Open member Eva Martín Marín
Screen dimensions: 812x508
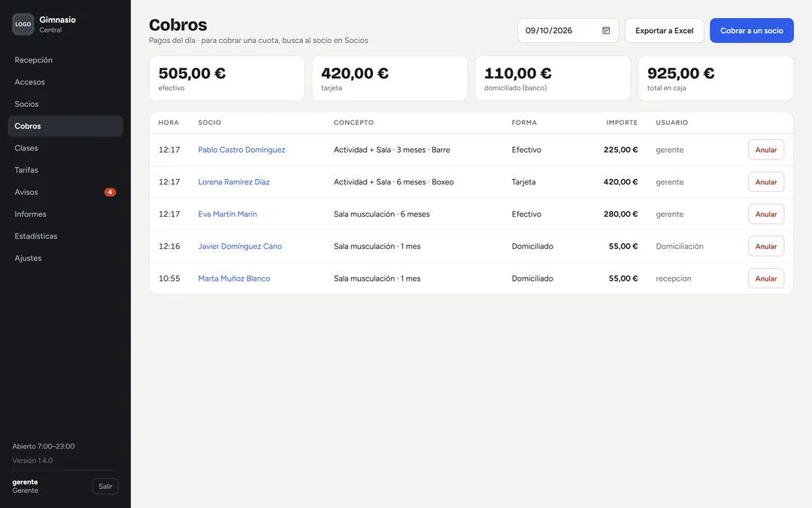tap(227, 214)
